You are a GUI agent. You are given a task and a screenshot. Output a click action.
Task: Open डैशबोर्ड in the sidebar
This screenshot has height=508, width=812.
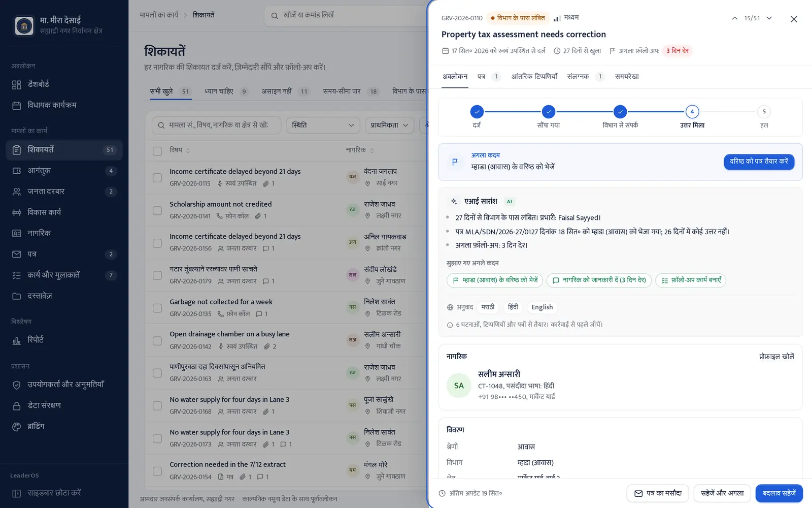coord(64,84)
